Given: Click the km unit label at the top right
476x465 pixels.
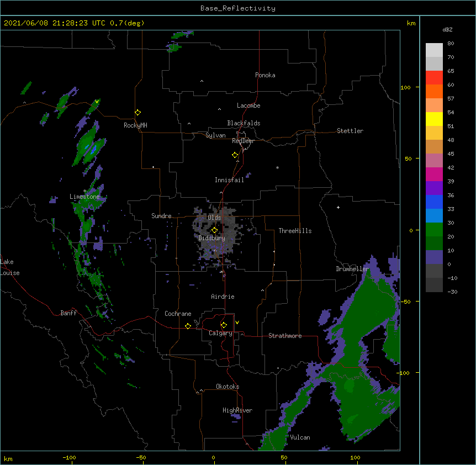Looking at the screenshot, I should coord(411,23).
